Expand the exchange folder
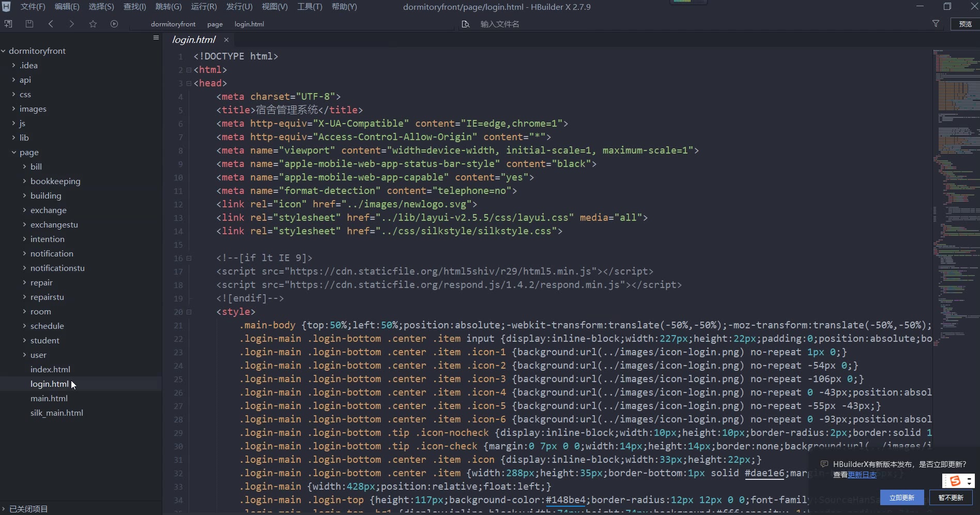 25,210
